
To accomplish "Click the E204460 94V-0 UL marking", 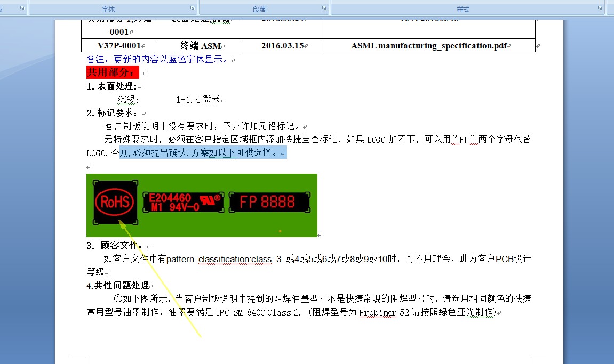I will [184, 203].
